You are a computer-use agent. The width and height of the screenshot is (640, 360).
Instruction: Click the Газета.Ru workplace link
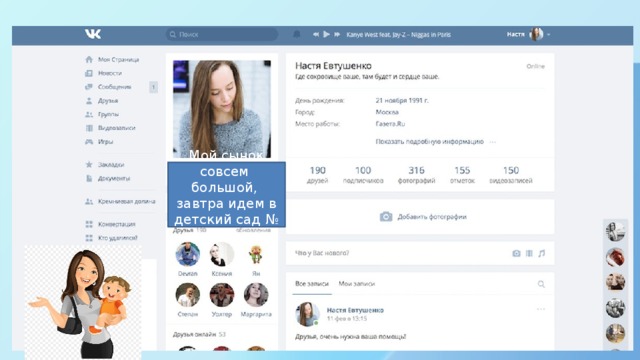pyautogui.click(x=390, y=124)
